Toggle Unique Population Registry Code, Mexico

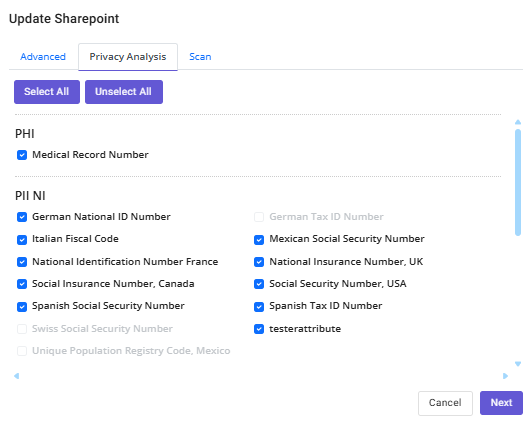tap(22, 351)
